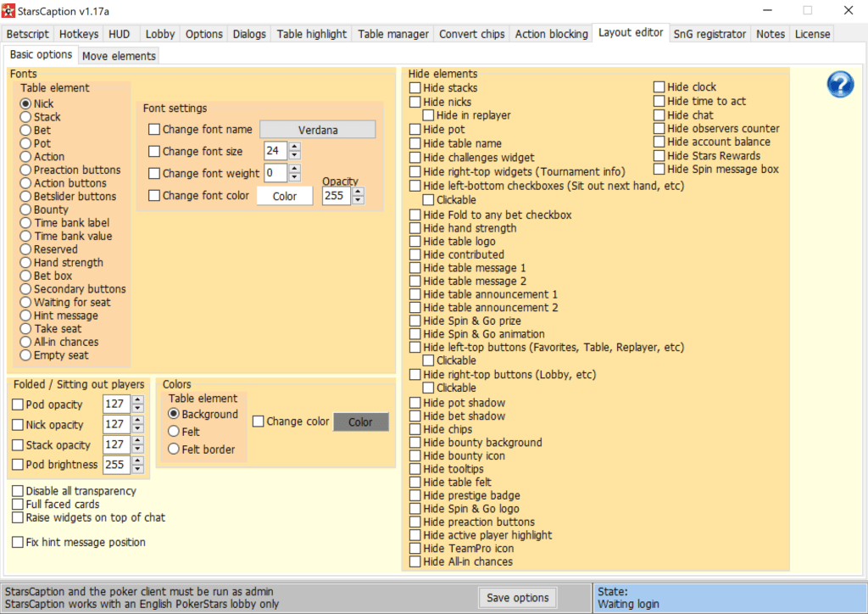Increase the Pod opacity value stepper

138,399
